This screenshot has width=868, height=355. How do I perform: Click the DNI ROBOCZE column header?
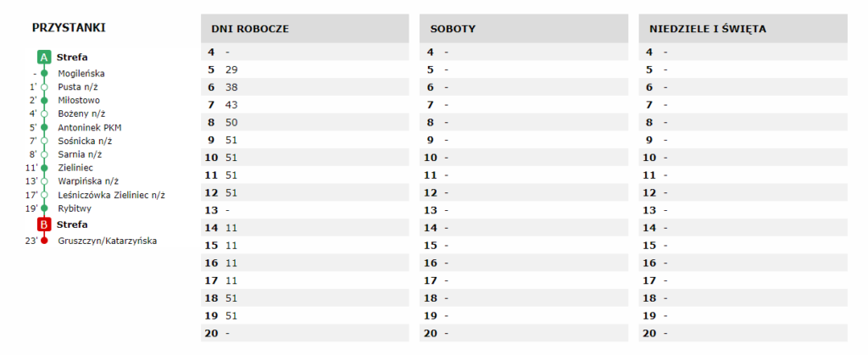coord(251,29)
